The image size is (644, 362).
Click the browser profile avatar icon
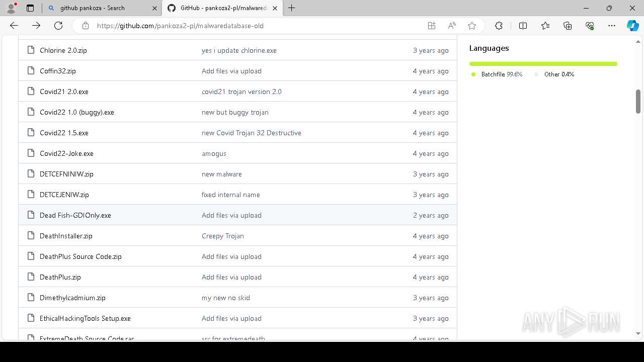click(11, 8)
